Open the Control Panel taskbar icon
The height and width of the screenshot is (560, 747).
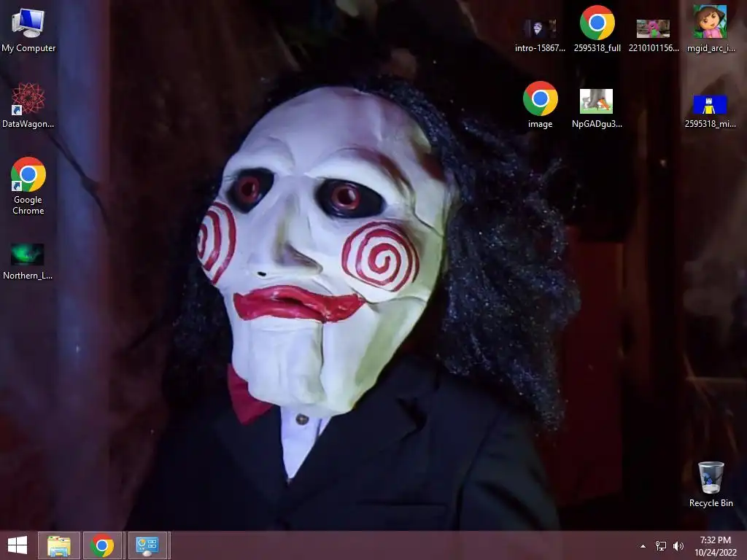tap(147, 545)
